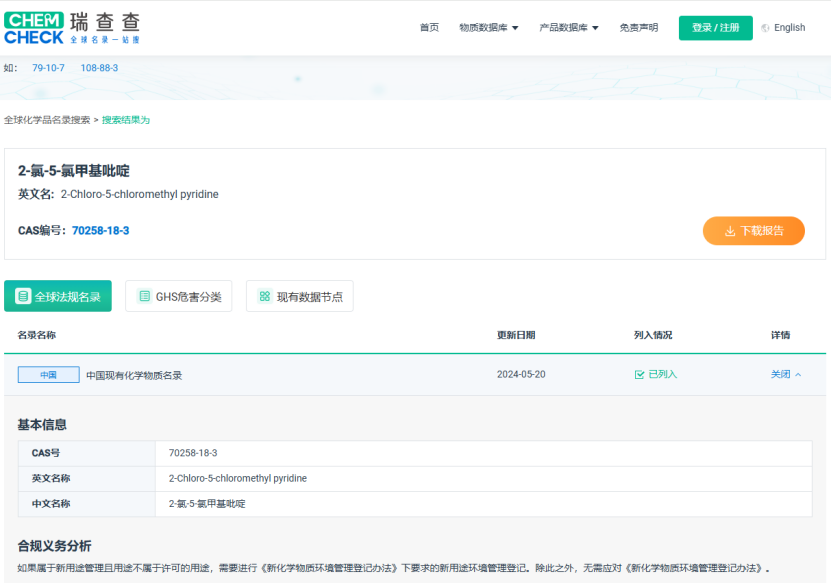Click the GHS危害分类 list icon
Screen dimensions: 831x583
coord(141,296)
